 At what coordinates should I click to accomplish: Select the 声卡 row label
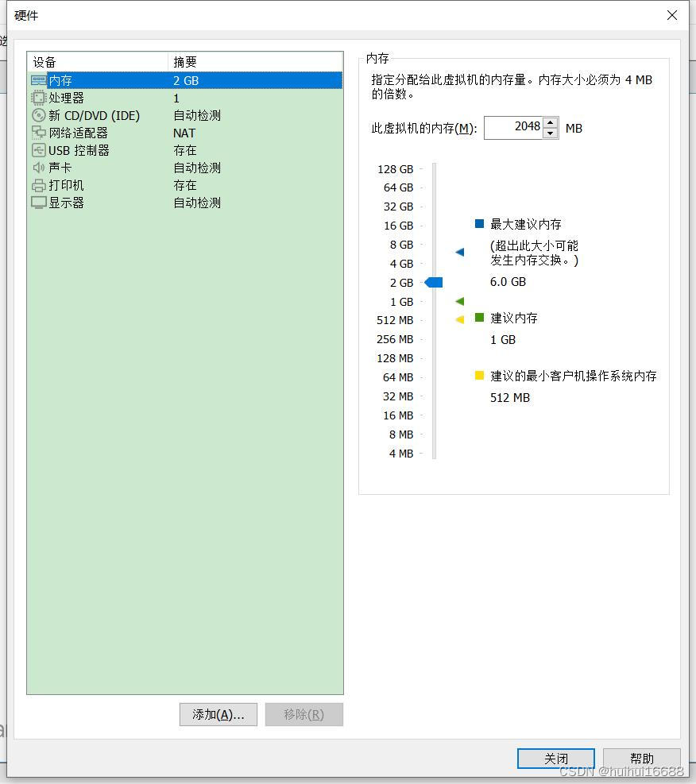60,168
